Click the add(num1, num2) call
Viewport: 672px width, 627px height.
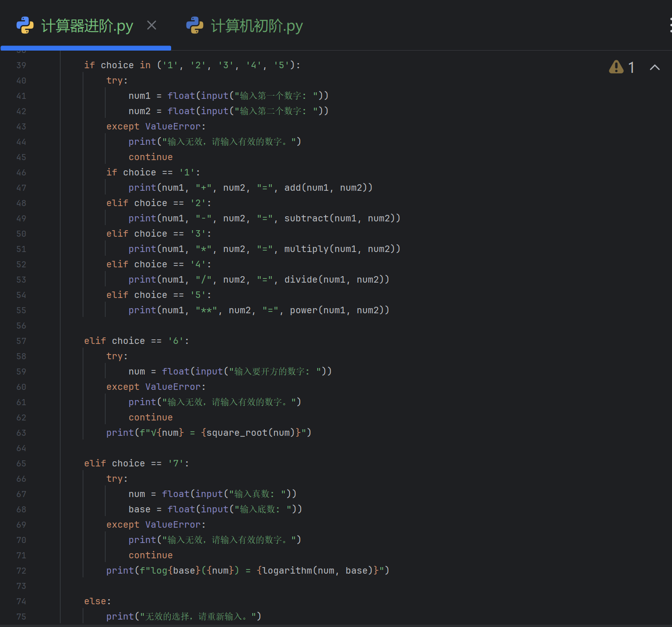326,187
